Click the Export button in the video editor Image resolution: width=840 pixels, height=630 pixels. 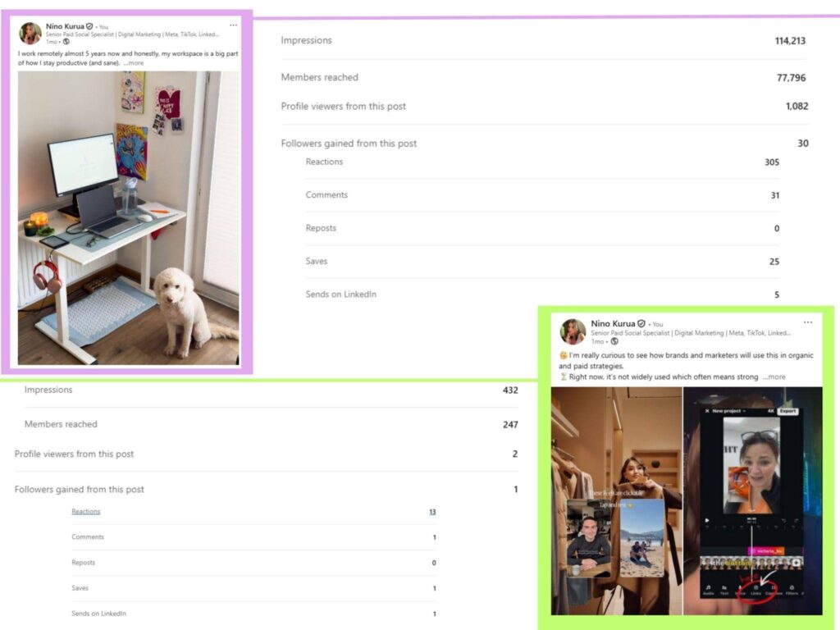[787, 411]
